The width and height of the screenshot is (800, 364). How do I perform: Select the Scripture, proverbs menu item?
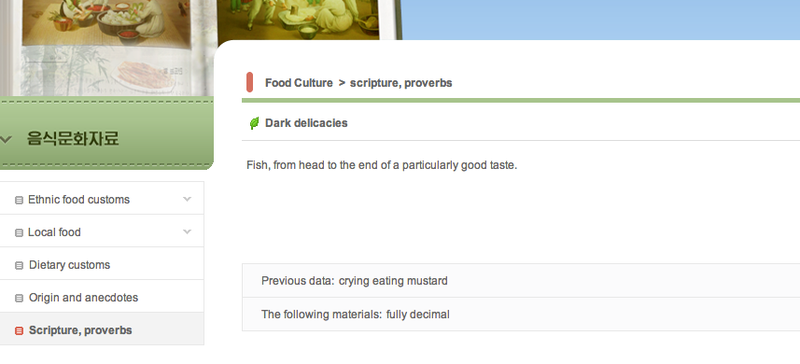click(102, 330)
